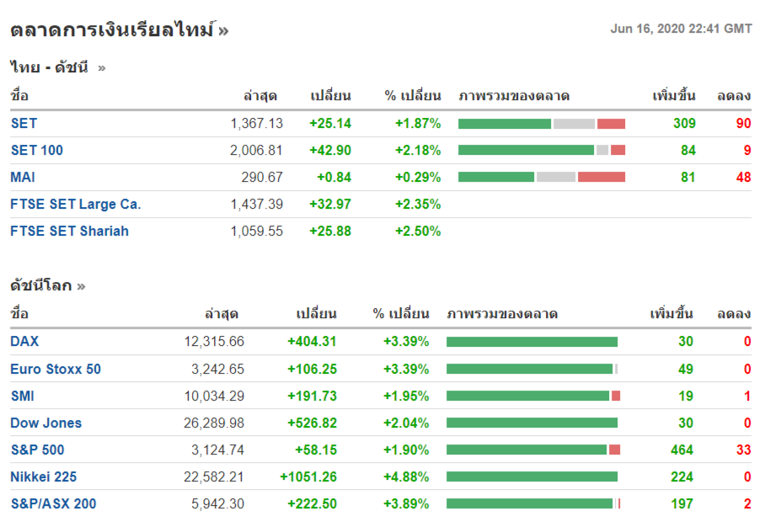Open the ตลาดการเงินเรียลไทม์ page title link

(112, 31)
